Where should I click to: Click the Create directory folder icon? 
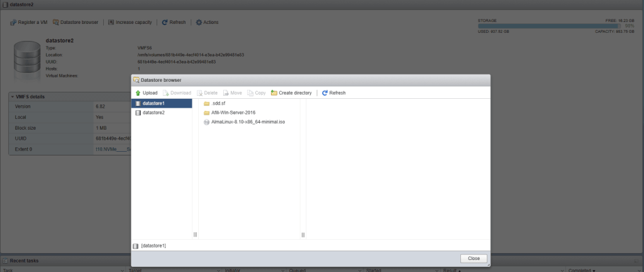click(274, 93)
